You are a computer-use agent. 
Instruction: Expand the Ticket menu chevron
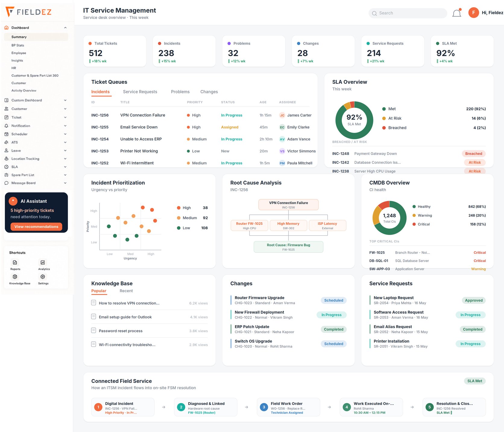65,117
